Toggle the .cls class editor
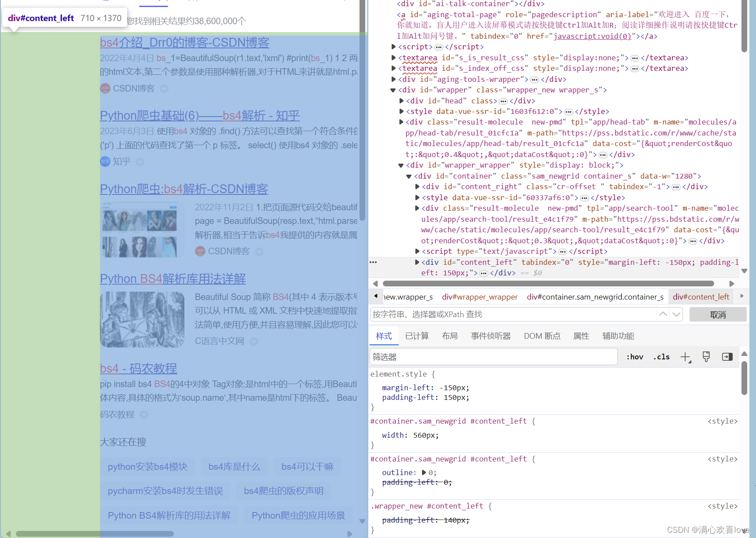The image size is (756, 538). click(x=661, y=357)
